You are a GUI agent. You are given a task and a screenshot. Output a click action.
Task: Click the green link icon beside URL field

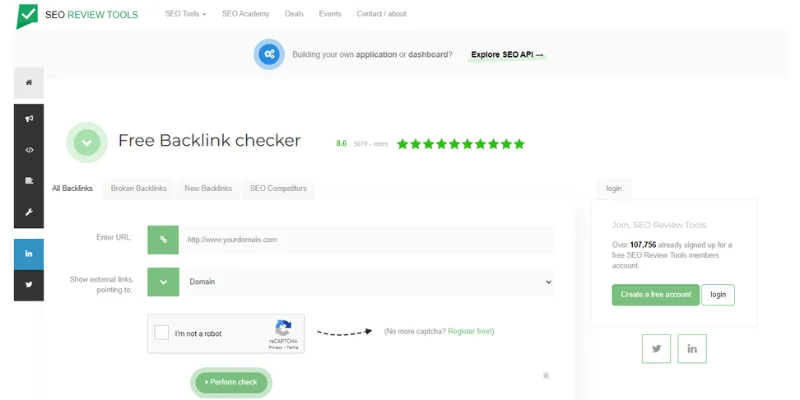point(163,240)
